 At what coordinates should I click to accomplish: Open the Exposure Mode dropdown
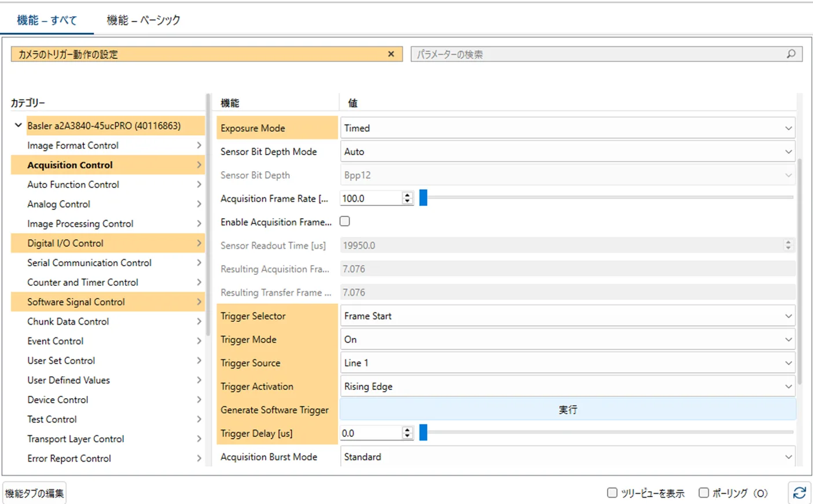coord(568,128)
